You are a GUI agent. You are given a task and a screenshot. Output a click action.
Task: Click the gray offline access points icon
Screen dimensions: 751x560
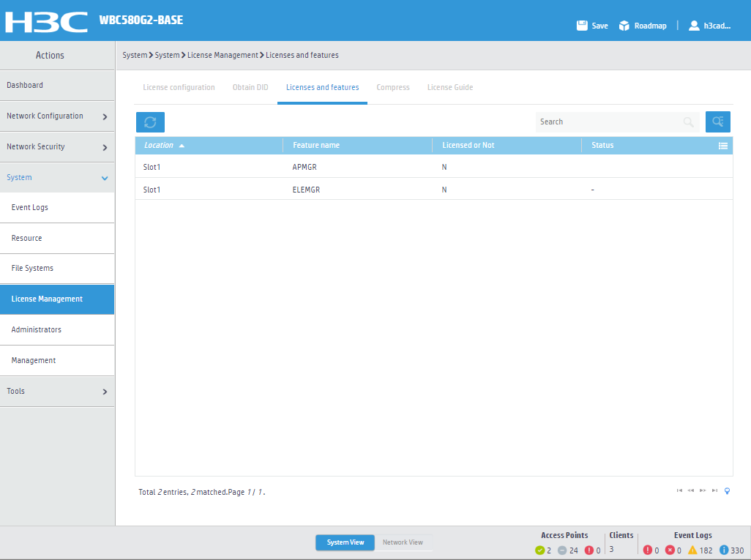point(562,550)
